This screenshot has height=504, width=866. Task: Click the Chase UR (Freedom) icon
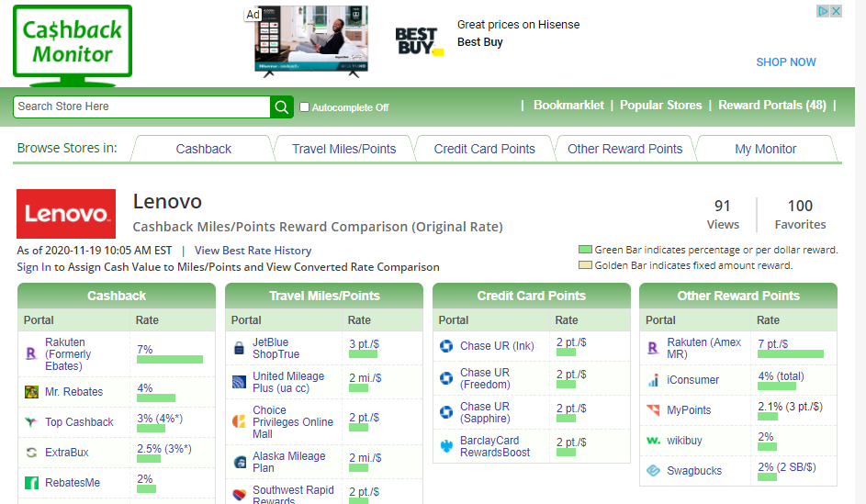[446, 378]
